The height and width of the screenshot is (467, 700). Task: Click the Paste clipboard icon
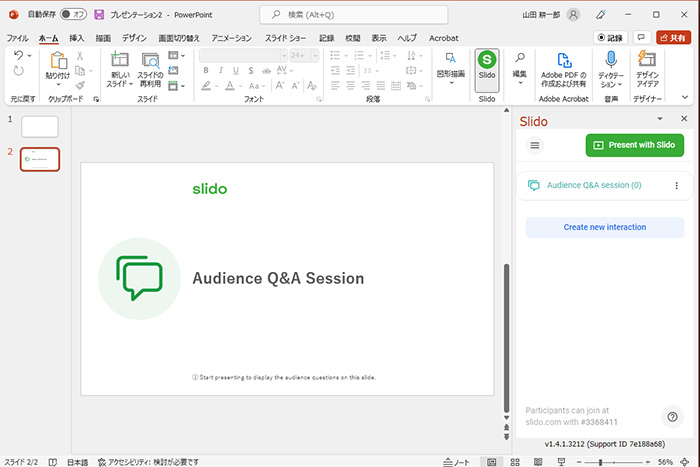pos(58,60)
